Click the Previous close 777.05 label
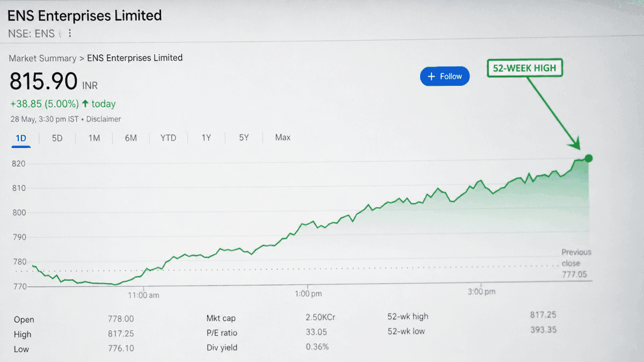 click(x=576, y=263)
